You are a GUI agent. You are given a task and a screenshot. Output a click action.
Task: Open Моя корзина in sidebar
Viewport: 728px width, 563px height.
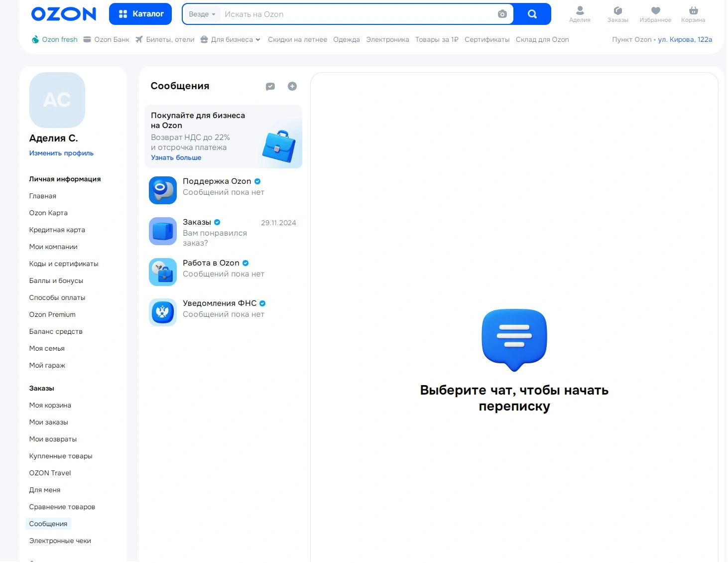[50, 405]
